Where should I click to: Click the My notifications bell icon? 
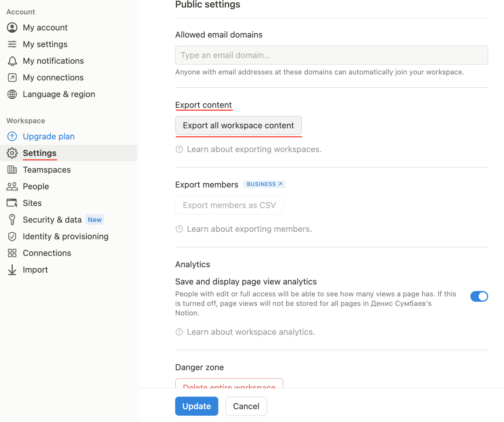tap(12, 61)
